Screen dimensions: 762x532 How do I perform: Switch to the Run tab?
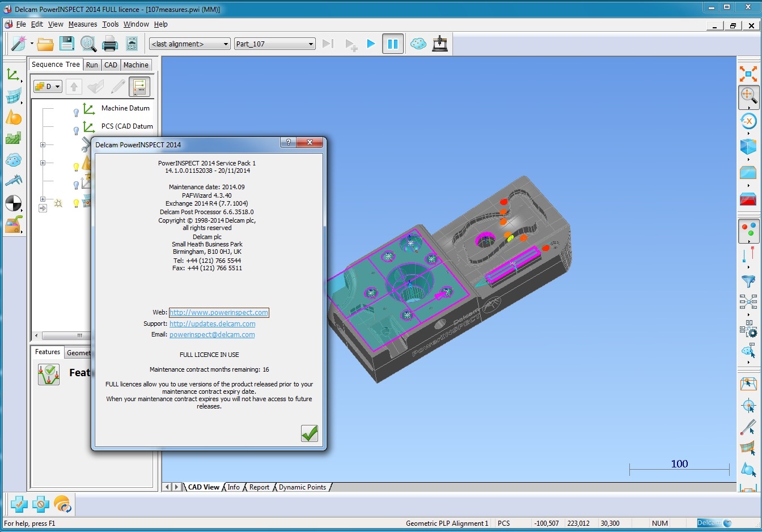point(92,65)
